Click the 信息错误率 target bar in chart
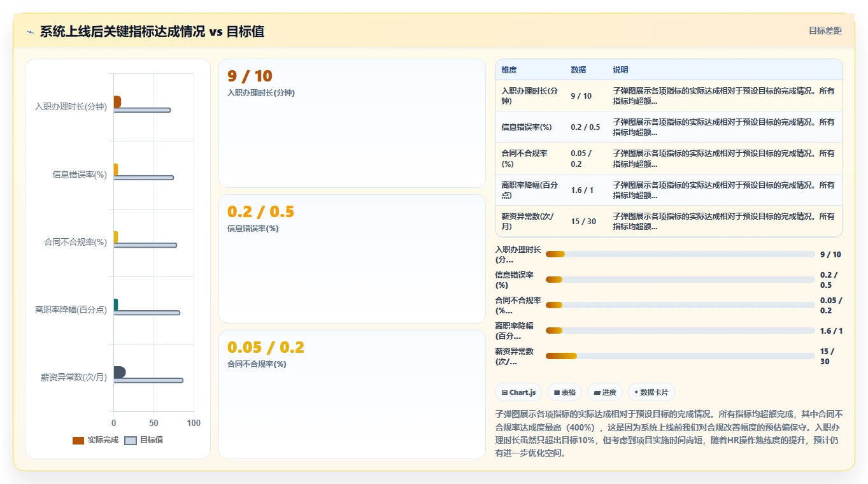The image size is (868, 484). coord(143,178)
